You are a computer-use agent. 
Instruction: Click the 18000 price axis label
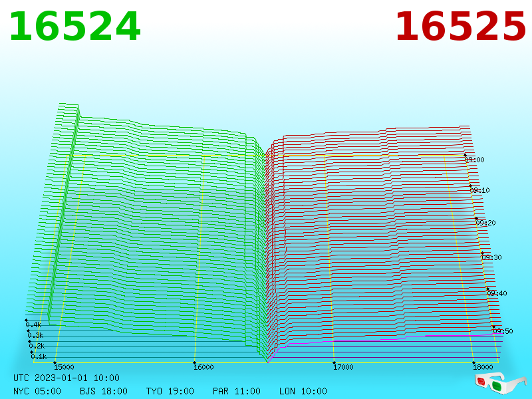pos(483,367)
